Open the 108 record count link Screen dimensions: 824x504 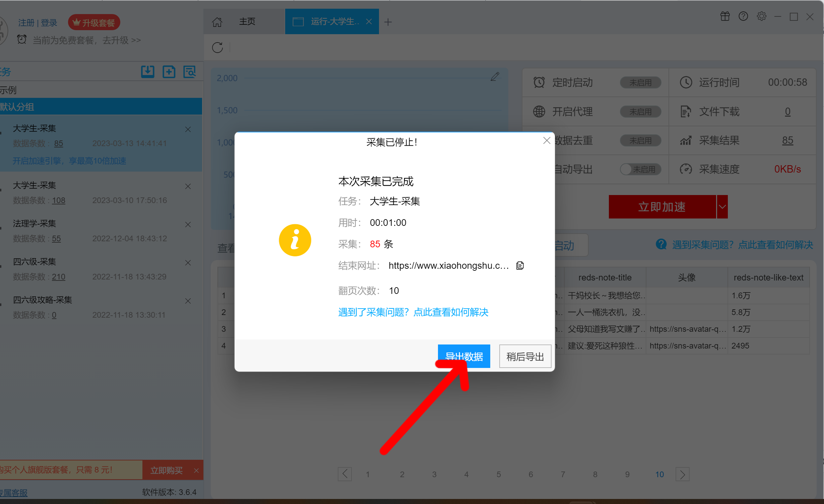pos(59,200)
